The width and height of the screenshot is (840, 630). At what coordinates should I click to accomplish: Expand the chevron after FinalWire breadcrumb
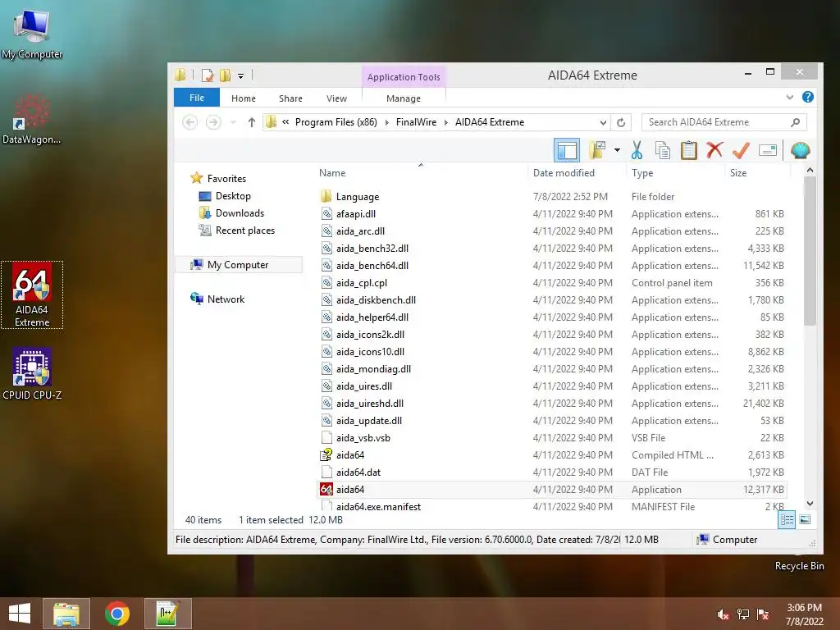pos(445,123)
